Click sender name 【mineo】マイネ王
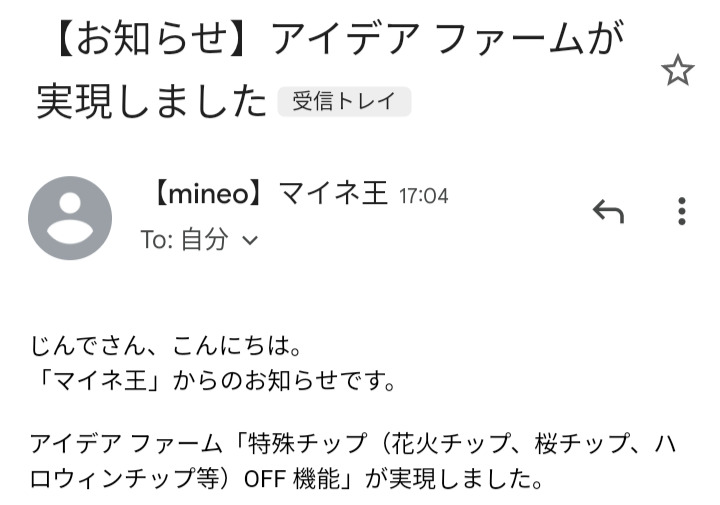Screen dimensions: 720x505 point(267,194)
